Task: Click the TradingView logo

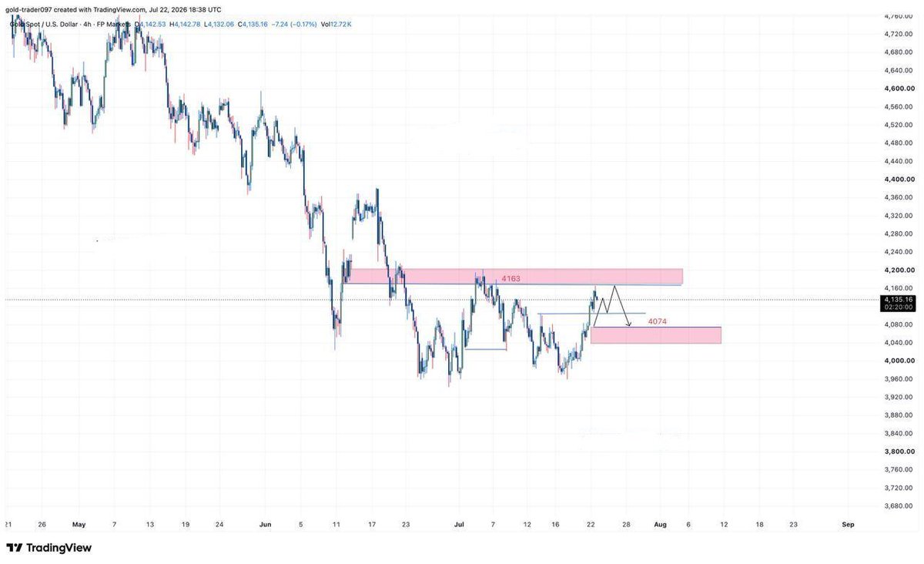Action: click(x=49, y=548)
